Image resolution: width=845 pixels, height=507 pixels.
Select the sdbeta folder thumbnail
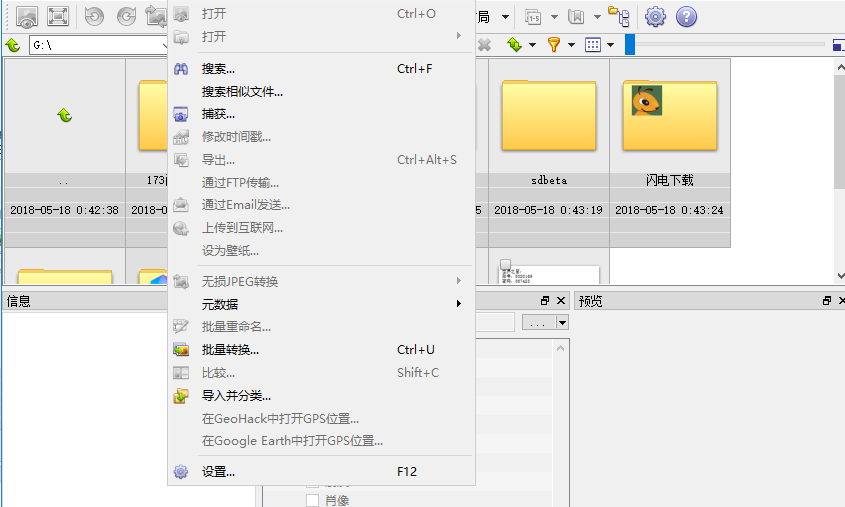coord(549,116)
